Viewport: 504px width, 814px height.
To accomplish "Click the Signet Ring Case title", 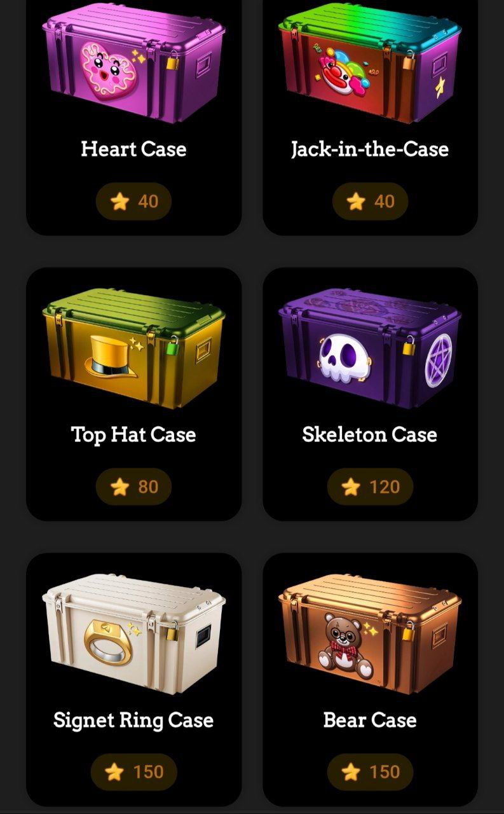I will click(x=133, y=721).
